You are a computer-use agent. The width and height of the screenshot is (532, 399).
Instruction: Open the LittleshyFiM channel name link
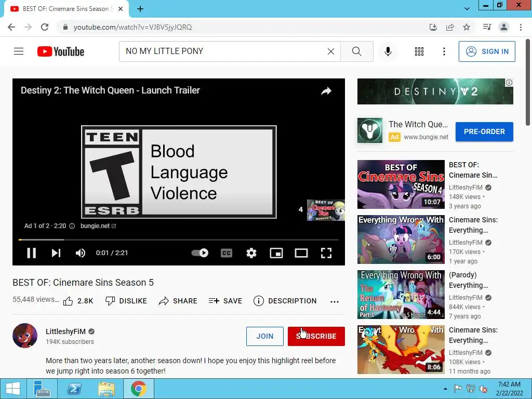[x=65, y=331]
